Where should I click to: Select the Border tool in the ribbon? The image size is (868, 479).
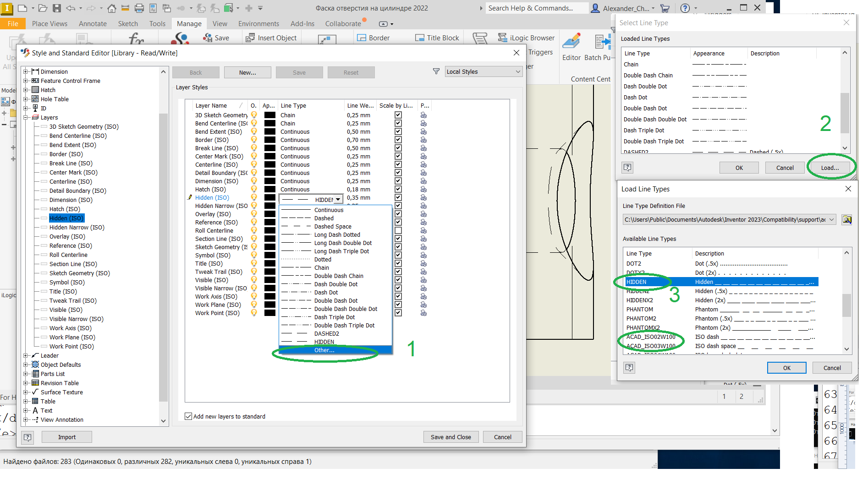point(374,38)
